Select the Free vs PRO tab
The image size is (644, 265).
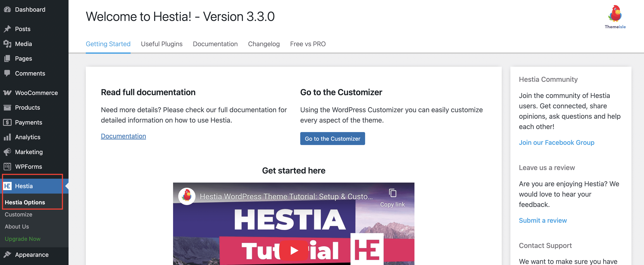click(308, 44)
